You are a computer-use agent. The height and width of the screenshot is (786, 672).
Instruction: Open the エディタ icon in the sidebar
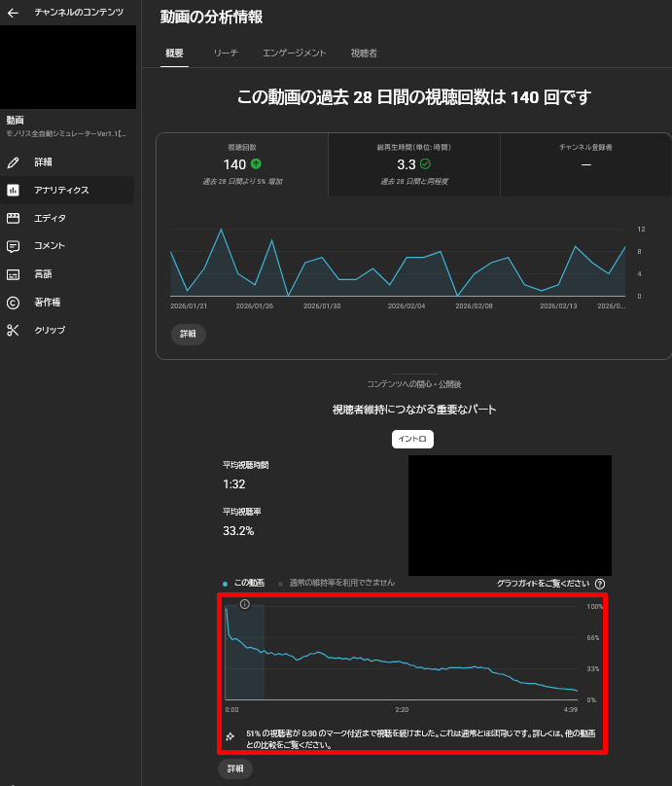click(x=13, y=218)
